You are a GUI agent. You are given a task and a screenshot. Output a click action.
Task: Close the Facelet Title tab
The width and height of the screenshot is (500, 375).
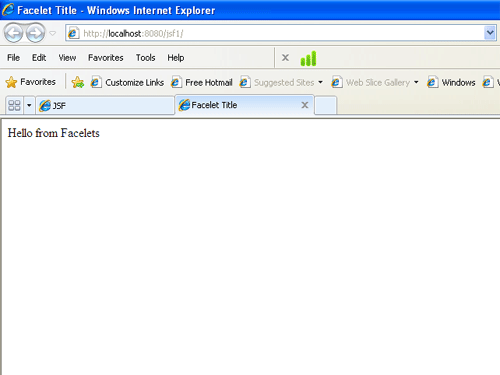(305, 105)
